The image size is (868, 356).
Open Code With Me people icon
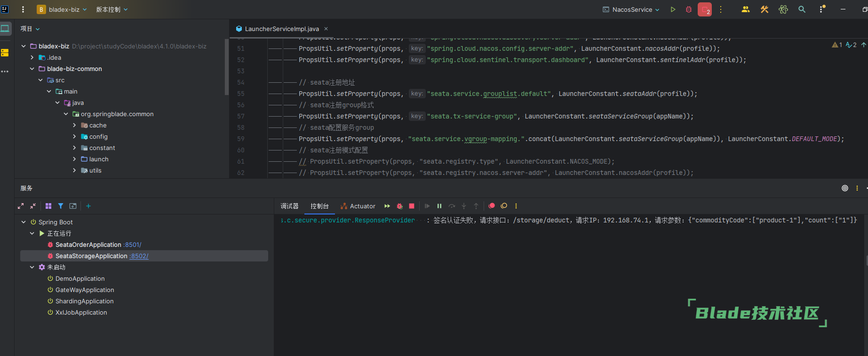pos(746,9)
